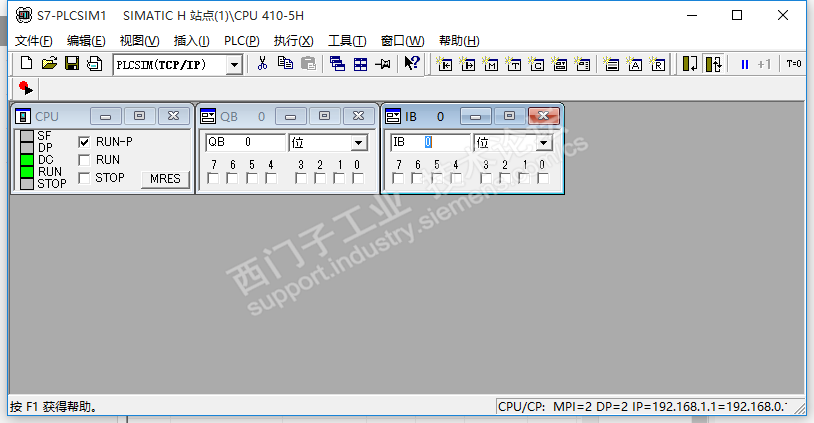Toggle bit 7 checkbox in IB window

click(x=398, y=178)
